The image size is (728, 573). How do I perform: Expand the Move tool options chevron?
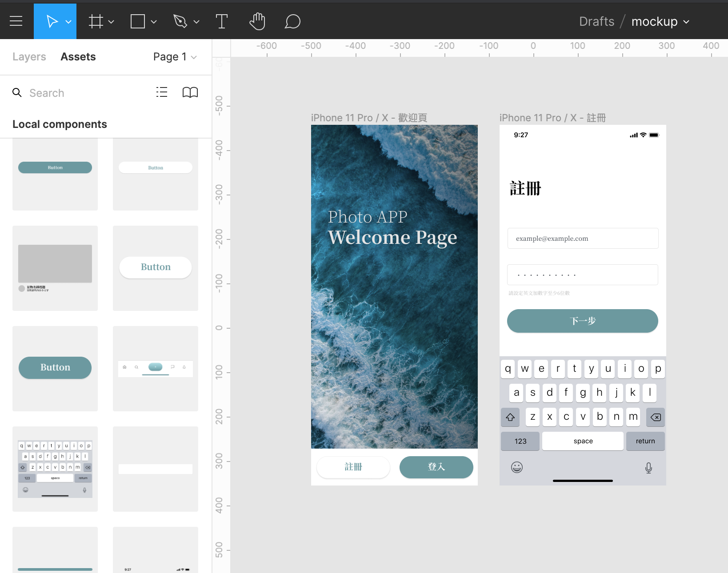[68, 22]
